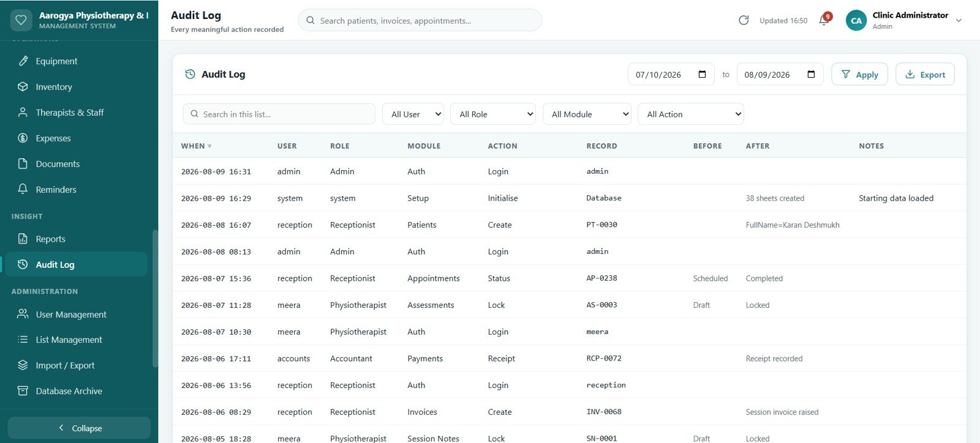Open User Management under Administration

click(76, 314)
